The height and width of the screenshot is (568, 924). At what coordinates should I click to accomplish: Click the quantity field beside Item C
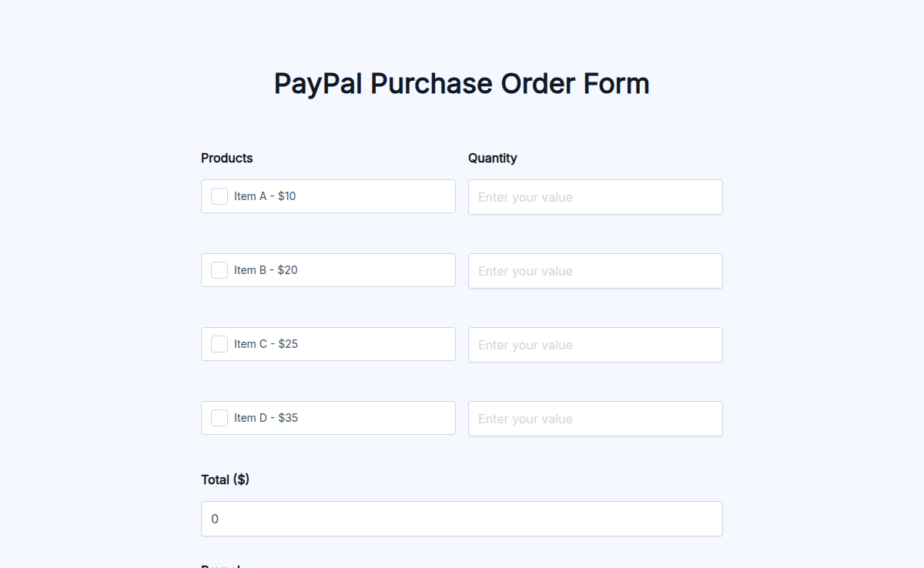point(594,345)
